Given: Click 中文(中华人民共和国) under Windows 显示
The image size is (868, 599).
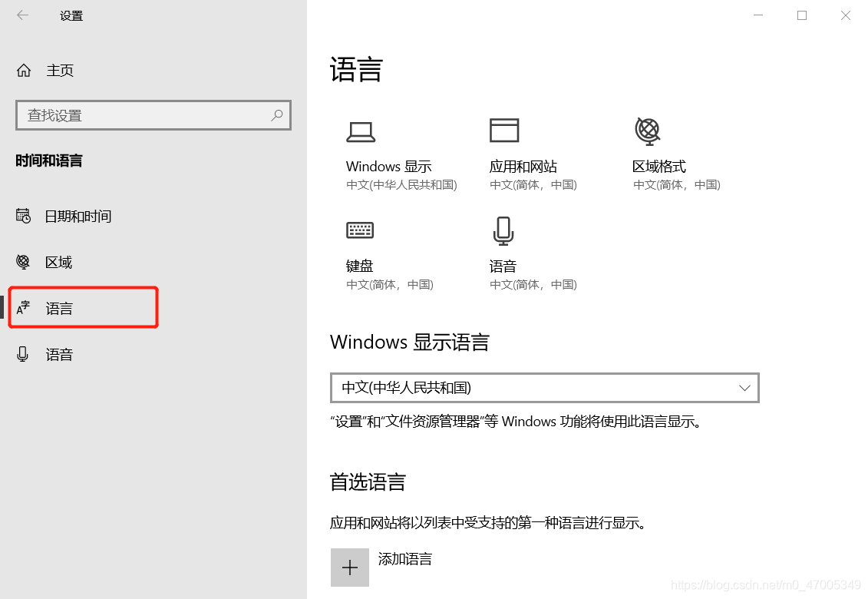Looking at the screenshot, I should (401, 184).
